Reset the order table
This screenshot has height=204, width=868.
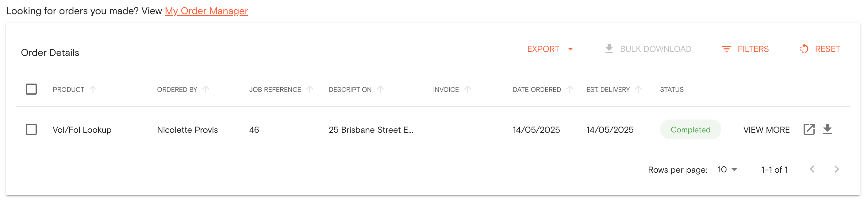tap(820, 49)
